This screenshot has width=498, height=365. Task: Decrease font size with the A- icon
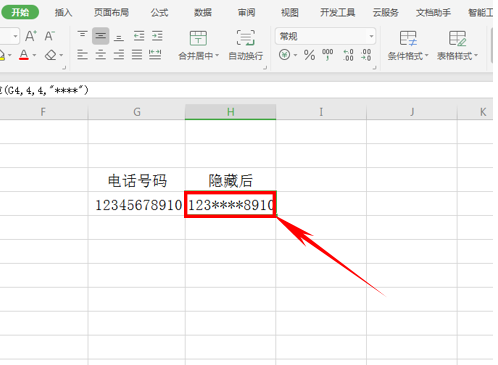(49, 36)
